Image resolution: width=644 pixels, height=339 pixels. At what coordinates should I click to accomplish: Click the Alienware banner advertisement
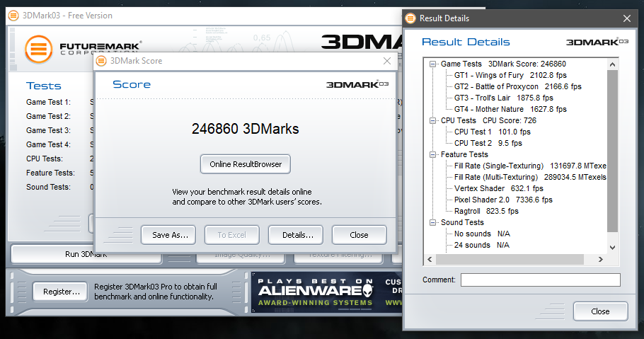pyautogui.click(x=326, y=292)
